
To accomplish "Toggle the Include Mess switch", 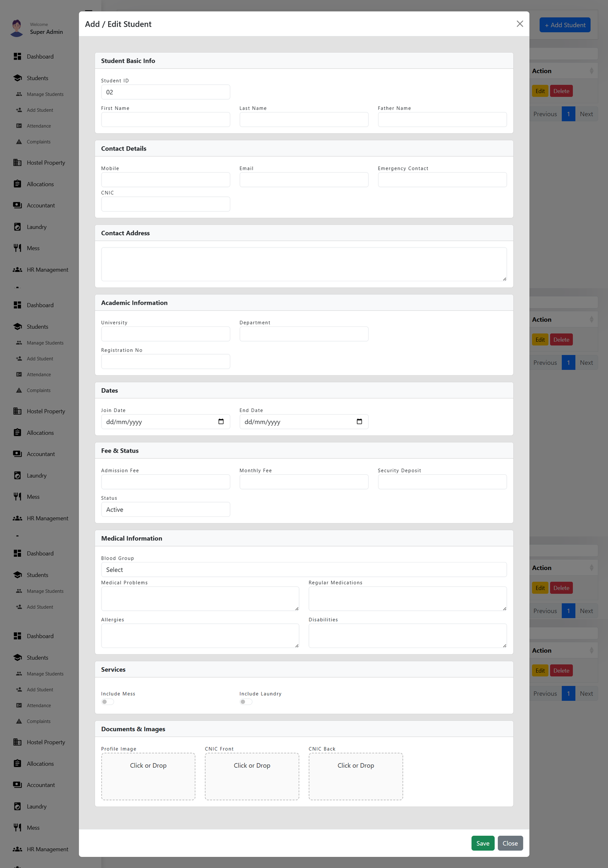I will pyautogui.click(x=108, y=702).
